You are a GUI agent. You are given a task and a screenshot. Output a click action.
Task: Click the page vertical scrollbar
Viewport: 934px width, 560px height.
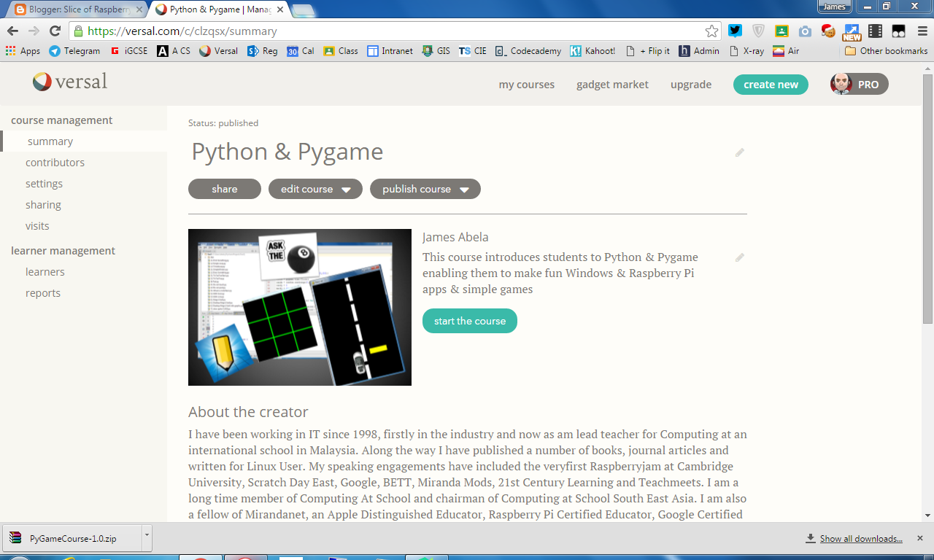click(927, 198)
